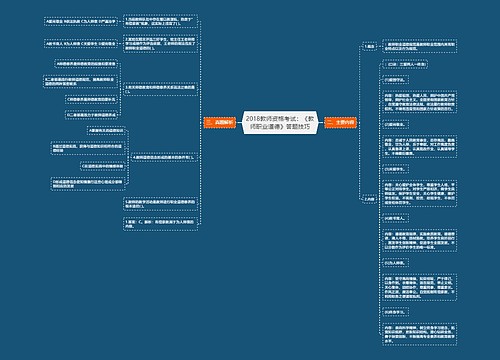Image resolution: width=500 pixels, height=360 pixels.
Task: Click the (6)终身学习 node
Action: click(x=395, y=312)
